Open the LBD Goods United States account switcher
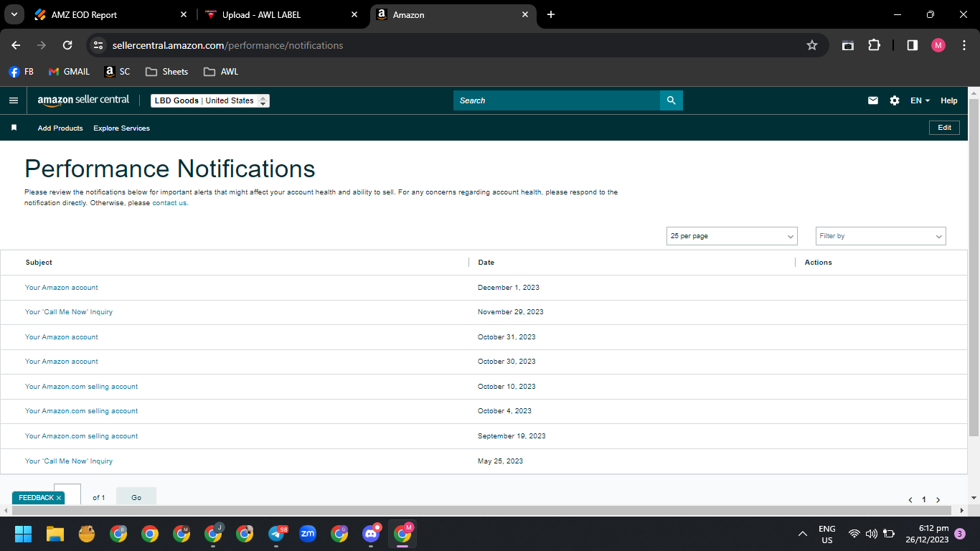Viewport: 980px width, 551px height. click(210, 100)
